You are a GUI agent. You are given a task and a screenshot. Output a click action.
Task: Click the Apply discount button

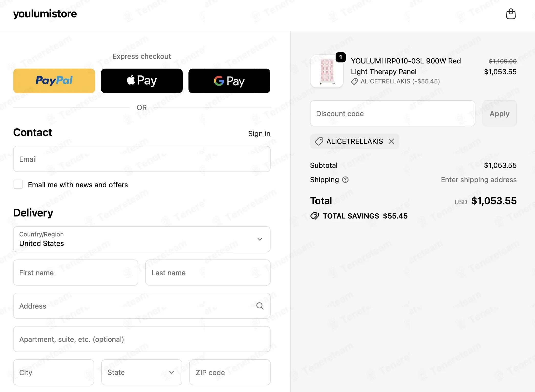[x=499, y=113]
